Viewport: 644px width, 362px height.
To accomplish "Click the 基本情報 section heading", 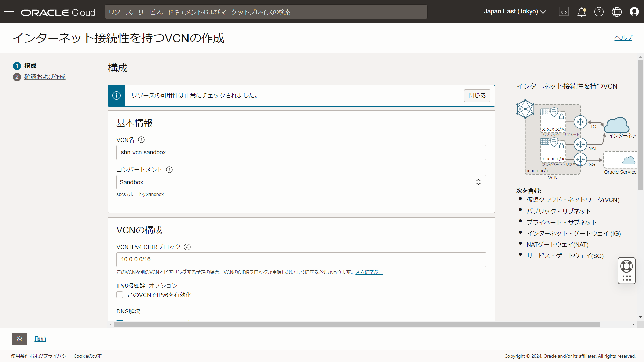I will [x=134, y=123].
